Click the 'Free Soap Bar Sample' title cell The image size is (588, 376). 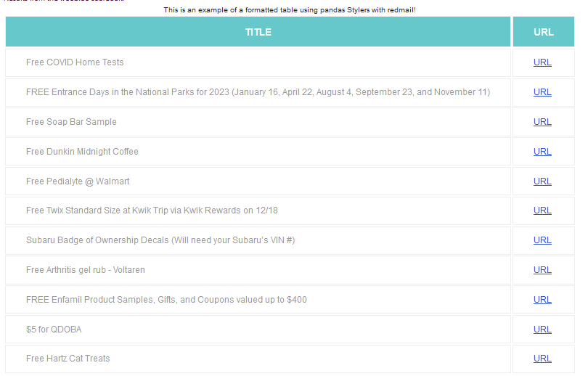[258, 122]
